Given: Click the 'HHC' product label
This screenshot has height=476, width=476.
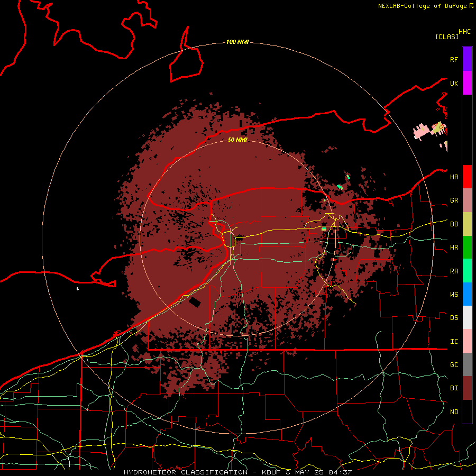Looking at the screenshot, I should 464,32.
